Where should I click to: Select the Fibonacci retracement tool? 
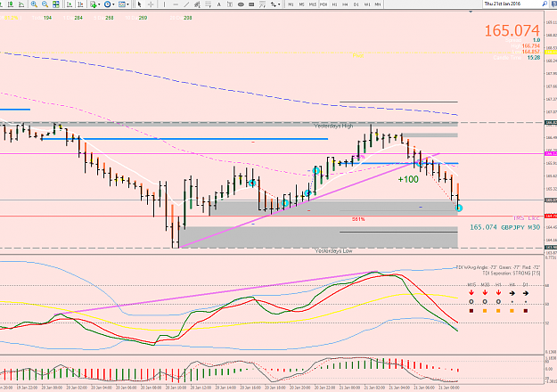209,4
